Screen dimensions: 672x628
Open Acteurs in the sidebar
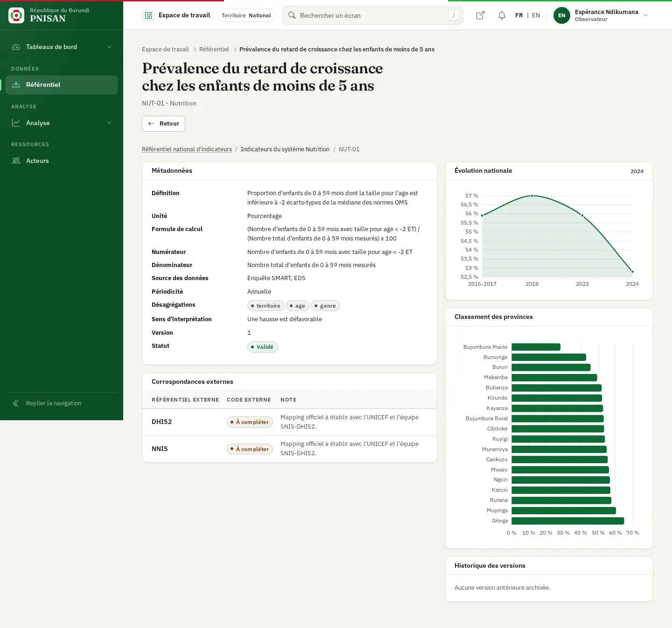coord(62,161)
